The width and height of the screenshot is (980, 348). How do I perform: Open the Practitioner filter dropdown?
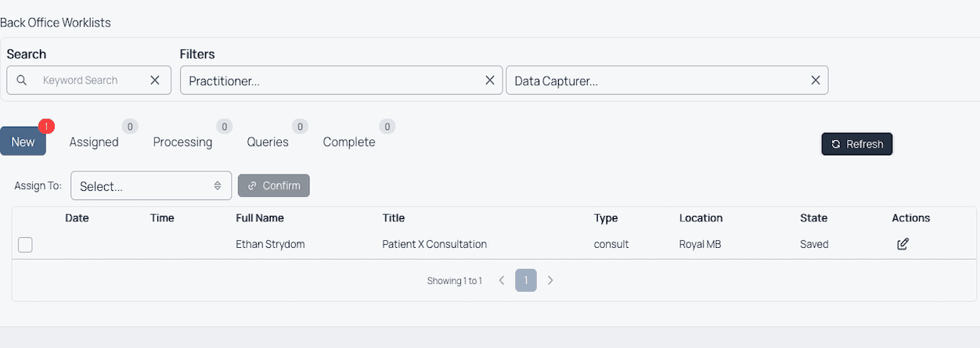[333, 81]
